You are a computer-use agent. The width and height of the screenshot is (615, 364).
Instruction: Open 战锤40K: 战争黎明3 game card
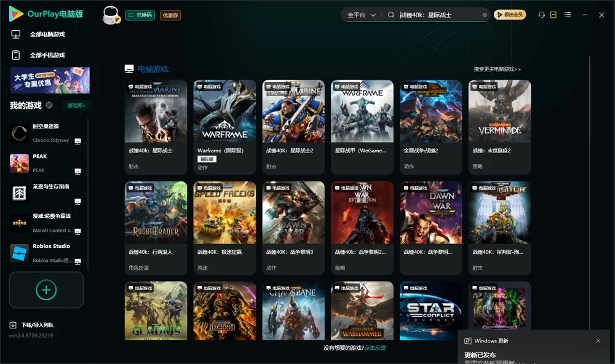point(293,228)
